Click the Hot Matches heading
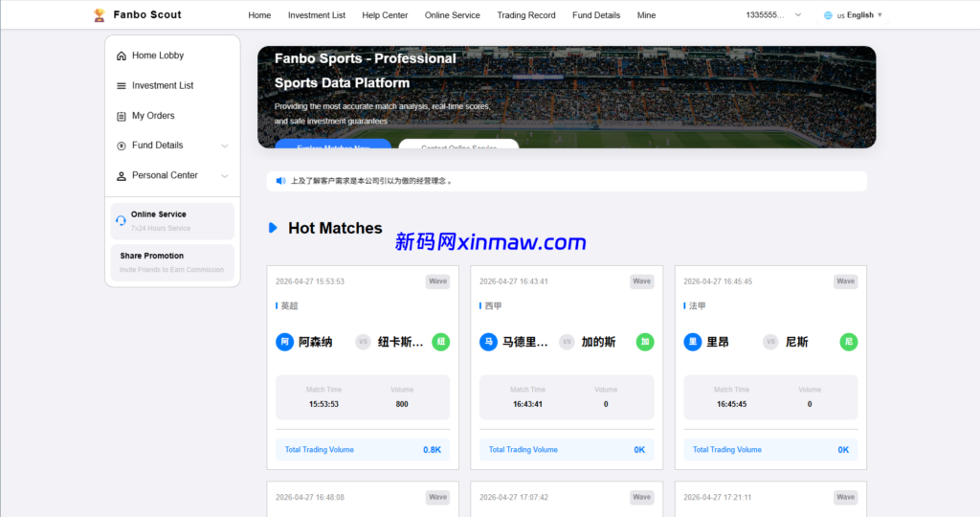Screen dimensions: 980x517 tap(335, 228)
